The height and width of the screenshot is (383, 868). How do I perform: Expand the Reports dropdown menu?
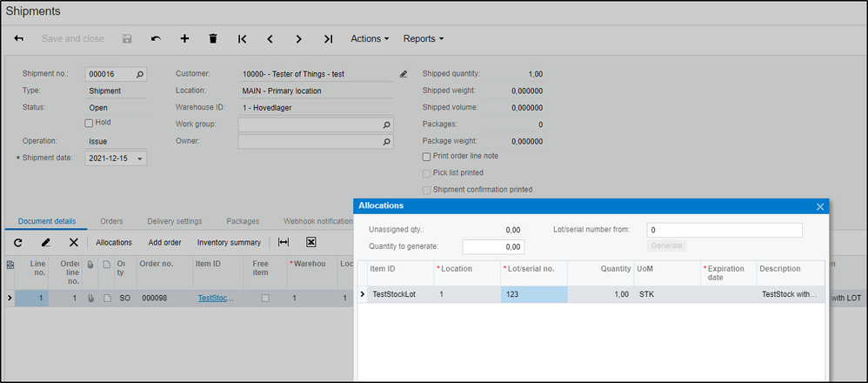(424, 39)
